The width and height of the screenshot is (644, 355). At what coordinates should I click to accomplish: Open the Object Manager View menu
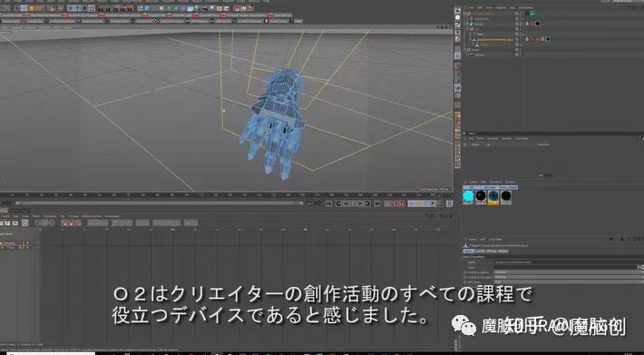489,8
